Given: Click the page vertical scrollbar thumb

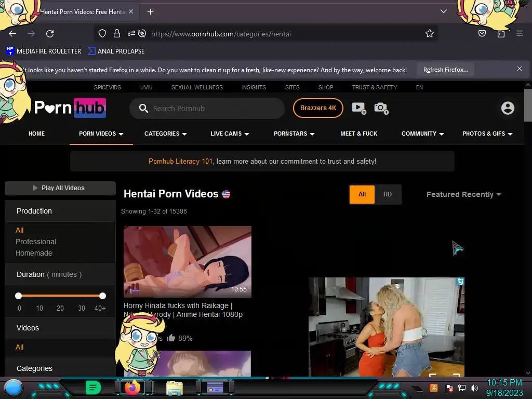Looking at the screenshot, I should point(528,105).
